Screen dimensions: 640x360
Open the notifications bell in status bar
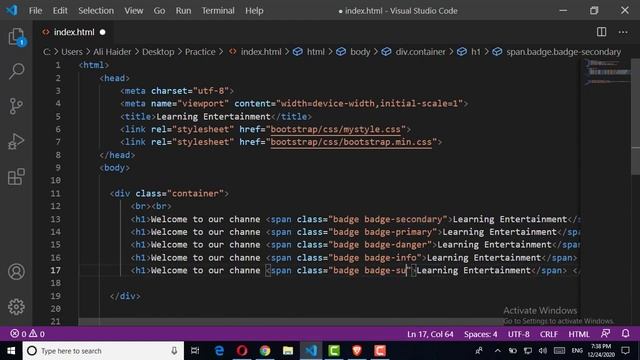tap(625, 334)
